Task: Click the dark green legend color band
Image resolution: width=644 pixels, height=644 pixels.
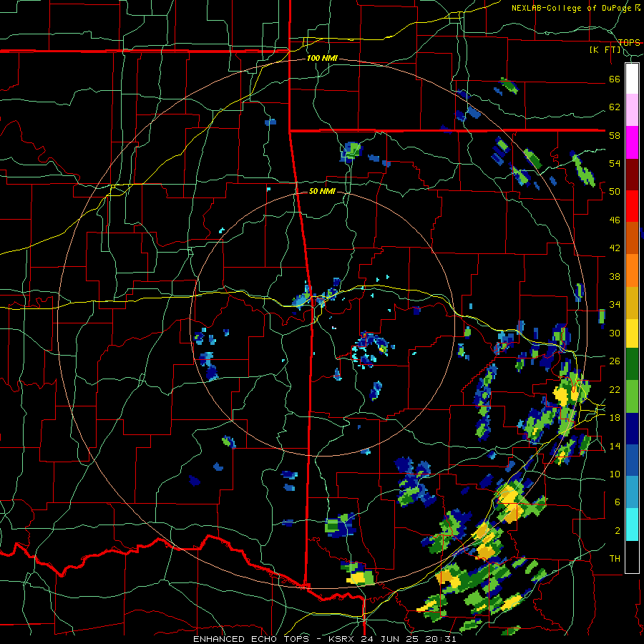Action: 632,364
